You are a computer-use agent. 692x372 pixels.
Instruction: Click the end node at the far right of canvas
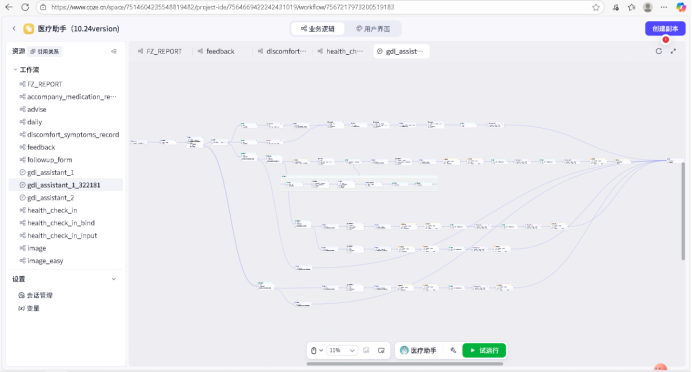(x=674, y=161)
